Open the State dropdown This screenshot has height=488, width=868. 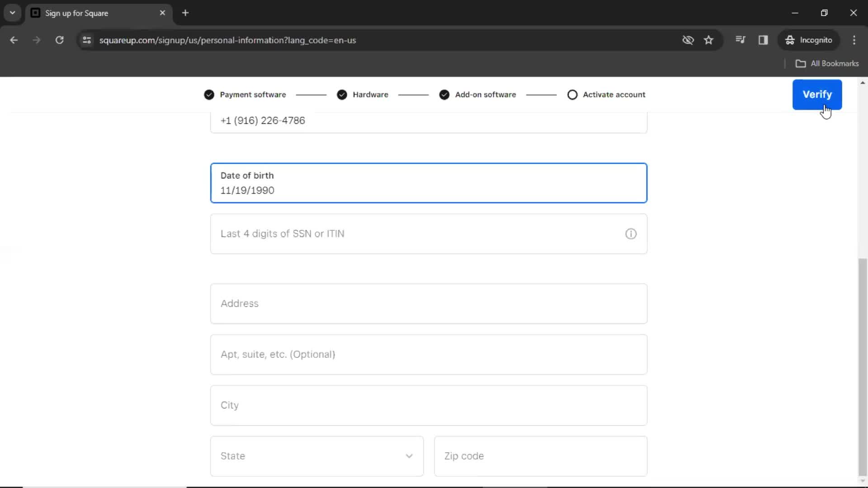pos(317,456)
